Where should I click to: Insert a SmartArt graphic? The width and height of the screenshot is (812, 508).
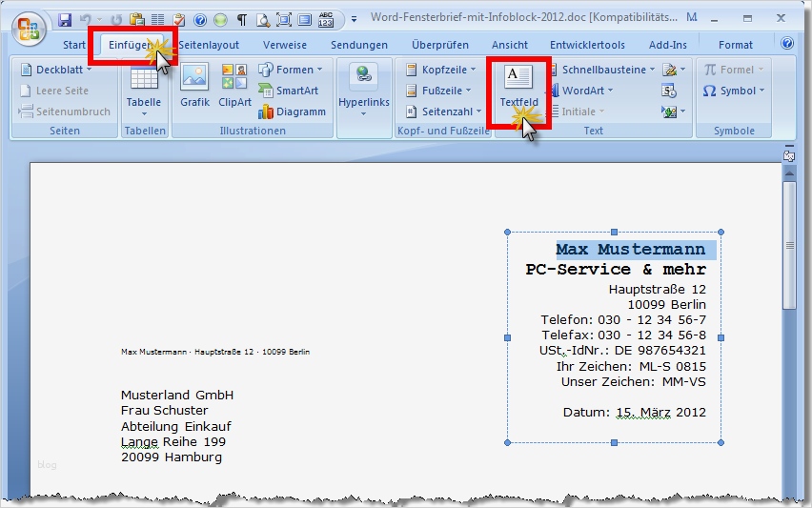[x=289, y=91]
